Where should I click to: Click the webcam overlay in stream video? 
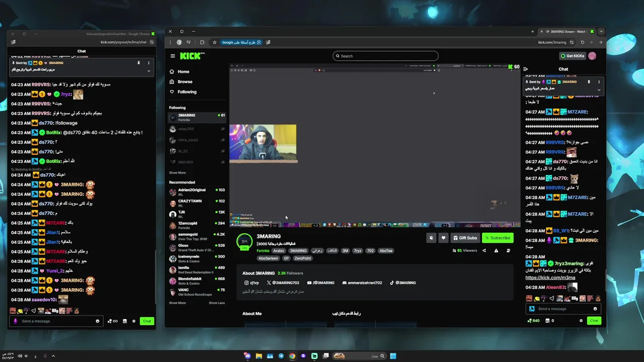tap(263, 143)
